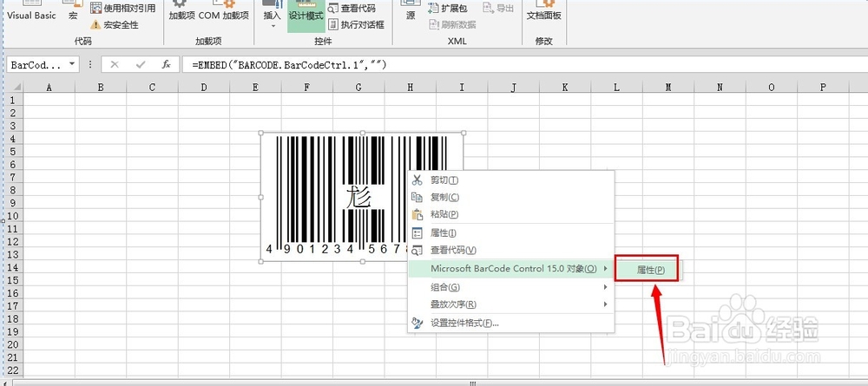Confirm formula entry with checkmark icon
The image size is (868, 386).
coord(141,65)
